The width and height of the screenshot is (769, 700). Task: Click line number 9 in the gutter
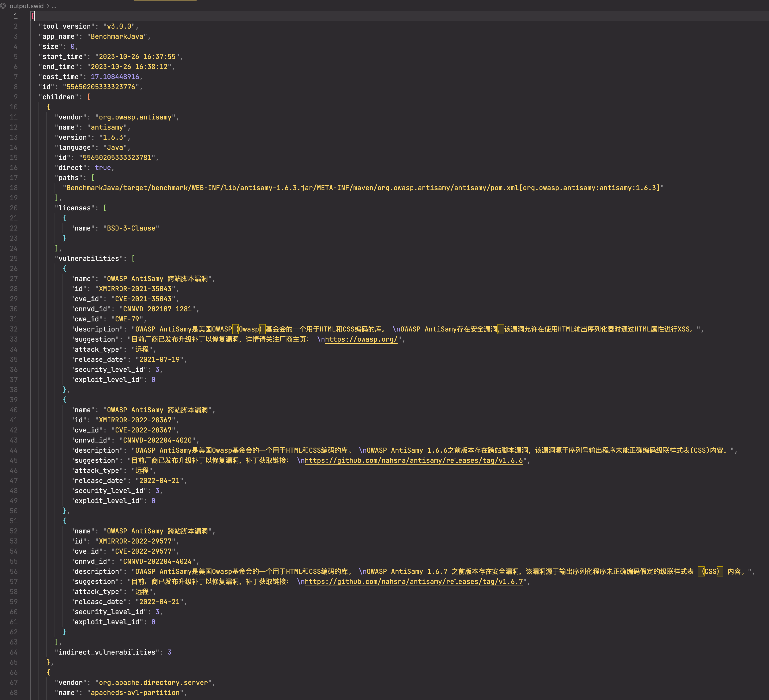(16, 97)
